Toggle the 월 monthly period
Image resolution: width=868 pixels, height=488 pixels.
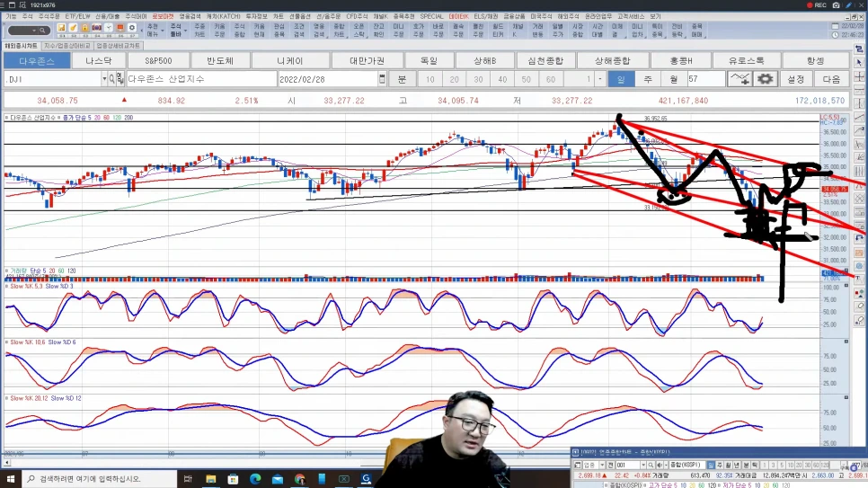point(673,79)
